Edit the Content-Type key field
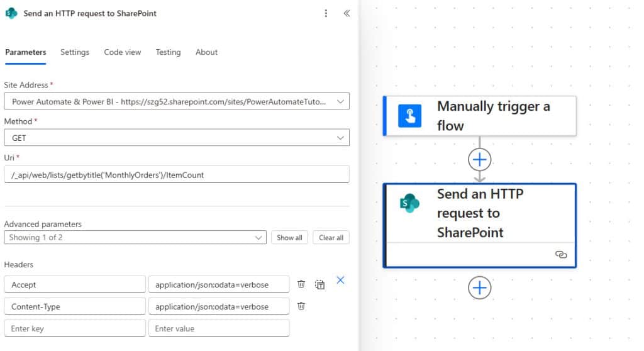 click(75, 306)
